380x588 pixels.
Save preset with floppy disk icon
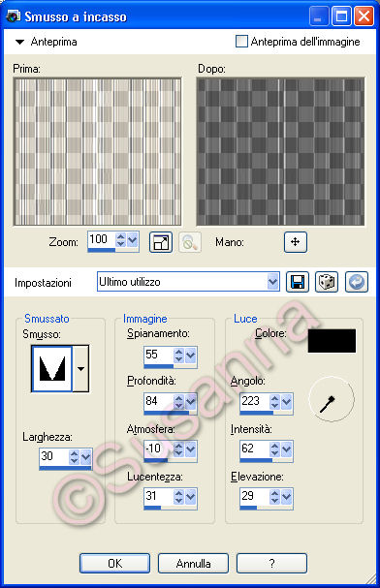click(298, 282)
